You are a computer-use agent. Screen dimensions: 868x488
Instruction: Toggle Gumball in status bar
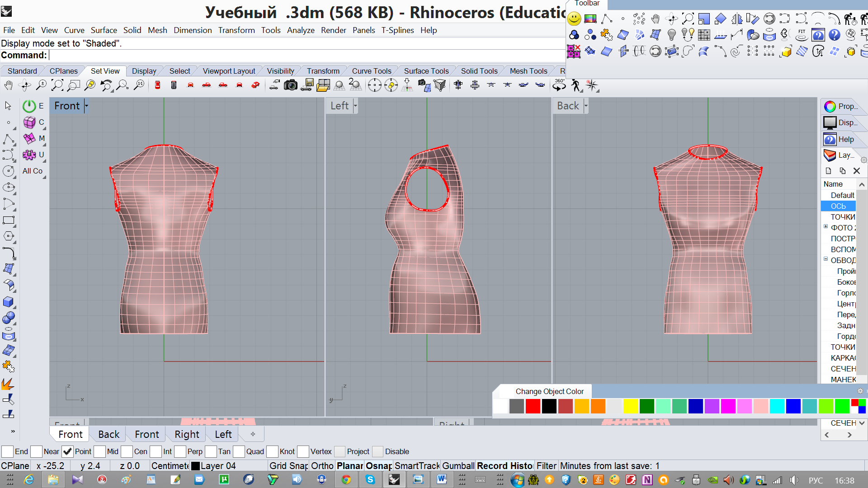458,466
